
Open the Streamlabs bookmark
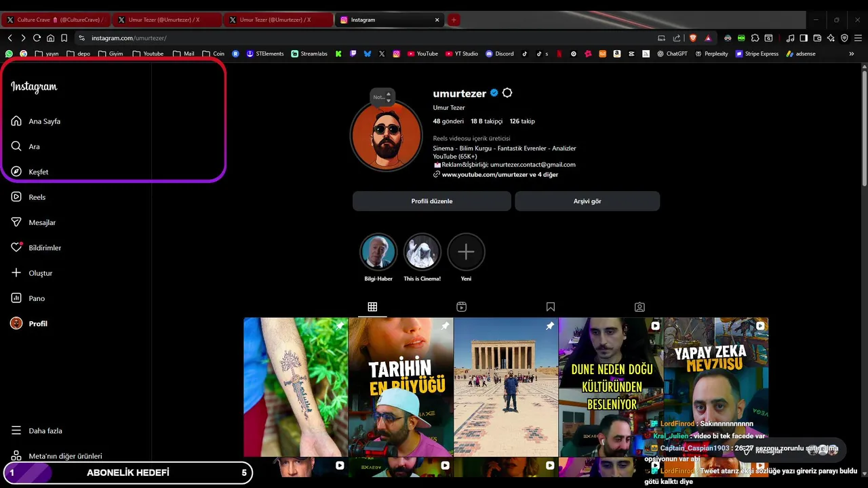coord(309,54)
